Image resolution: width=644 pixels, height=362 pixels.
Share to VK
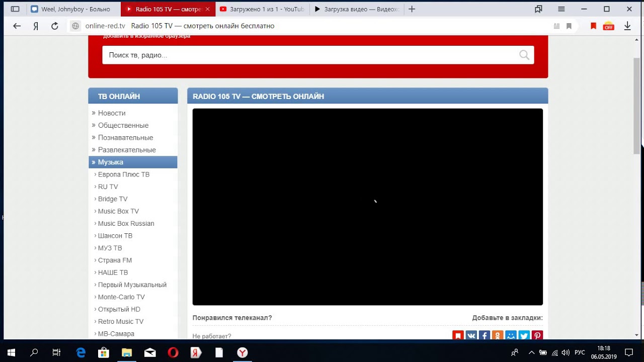point(471,335)
